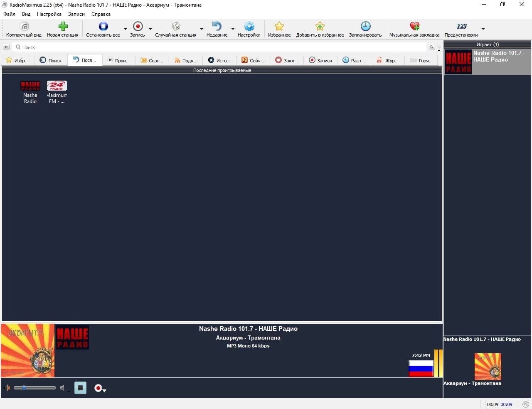Click the НАШЕ Радио logo in player panel

pyautogui.click(x=72, y=337)
